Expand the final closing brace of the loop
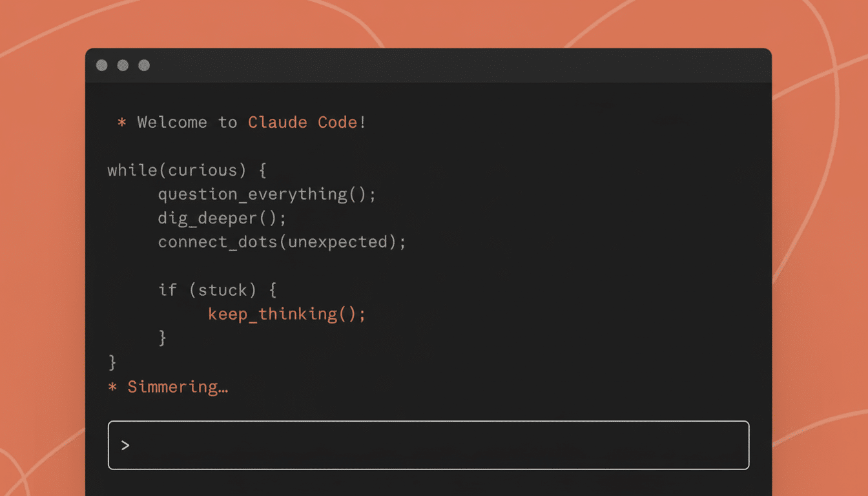Viewport: 868px width, 496px height. [x=111, y=362]
